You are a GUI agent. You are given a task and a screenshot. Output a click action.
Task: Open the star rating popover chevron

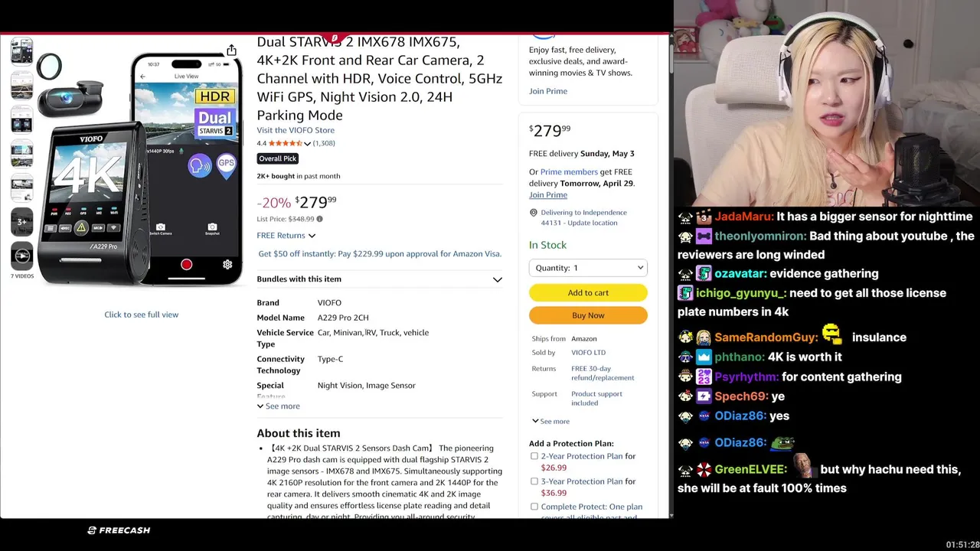tap(307, 144)
